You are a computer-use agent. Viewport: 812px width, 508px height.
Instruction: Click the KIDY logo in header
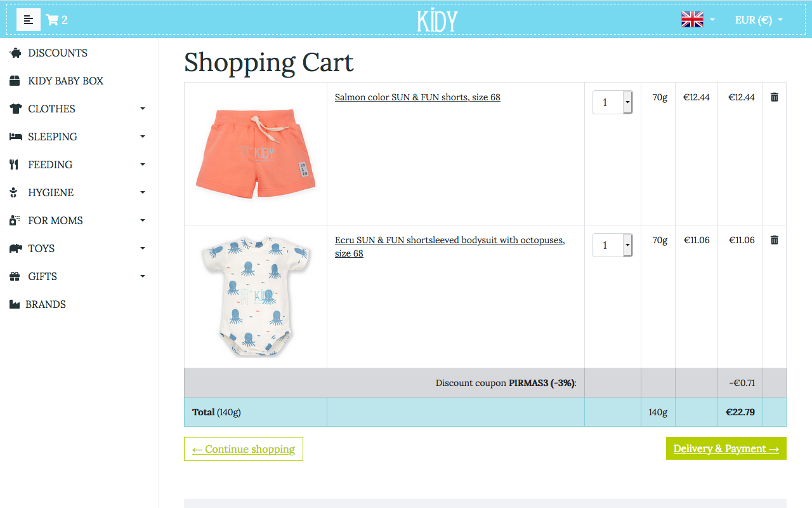[x=437, y=20]
